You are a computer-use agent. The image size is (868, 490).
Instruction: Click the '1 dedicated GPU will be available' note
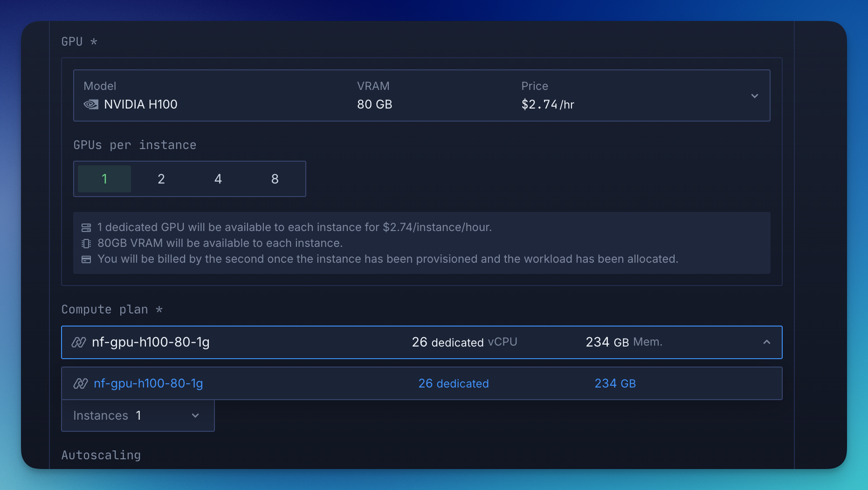coord(295,227)
